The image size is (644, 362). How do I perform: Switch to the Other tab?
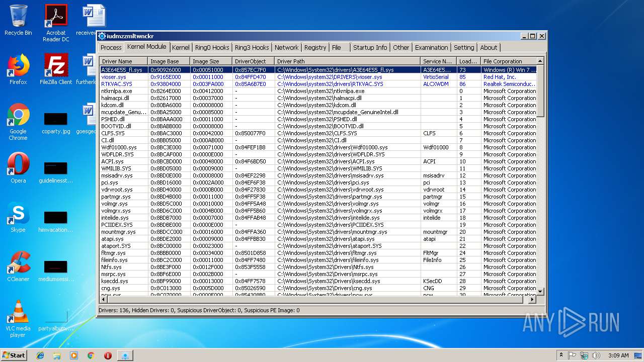point(401,47)
